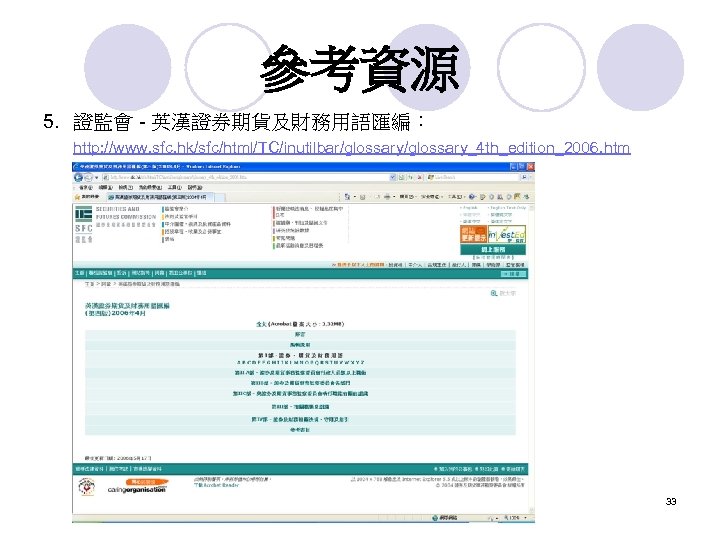
Task: Open the sfc.hk glossary hyperlink on the slide
Action: (x=352, y=148)
